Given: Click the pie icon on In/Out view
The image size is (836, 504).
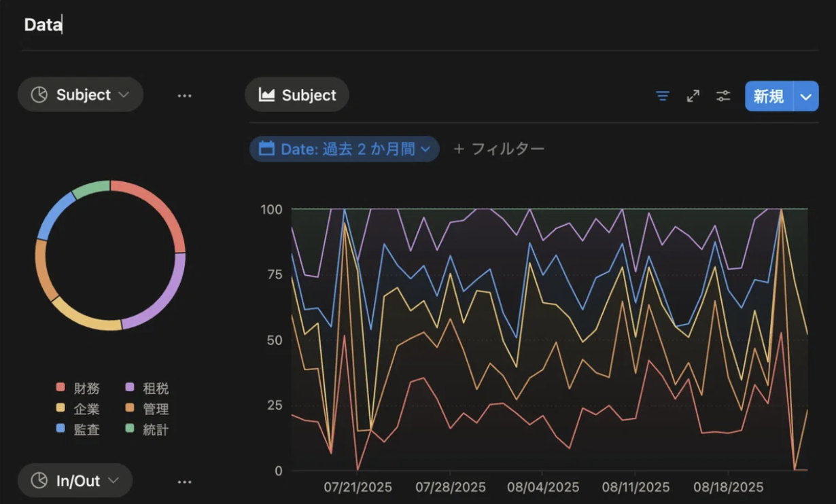Looking at the screenshot, I should pyautogui.click(x=39, y=481).
